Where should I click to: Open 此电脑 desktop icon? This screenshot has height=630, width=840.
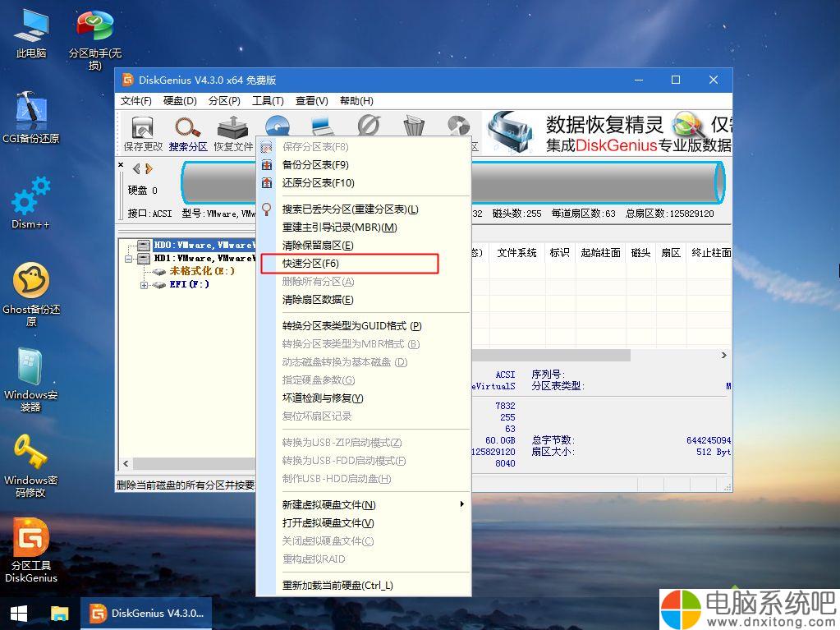31,33
